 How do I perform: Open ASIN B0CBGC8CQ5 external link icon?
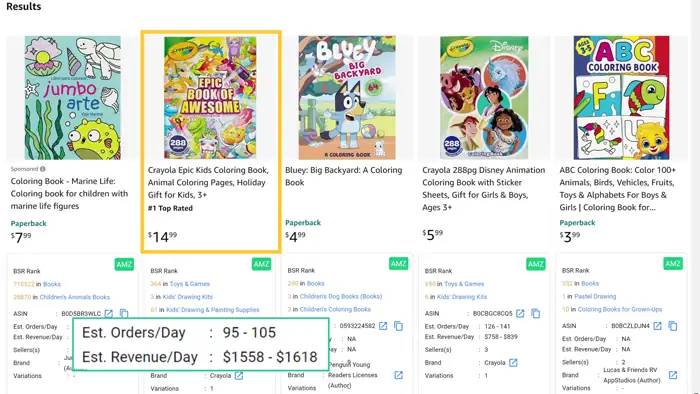pos(520,314)
